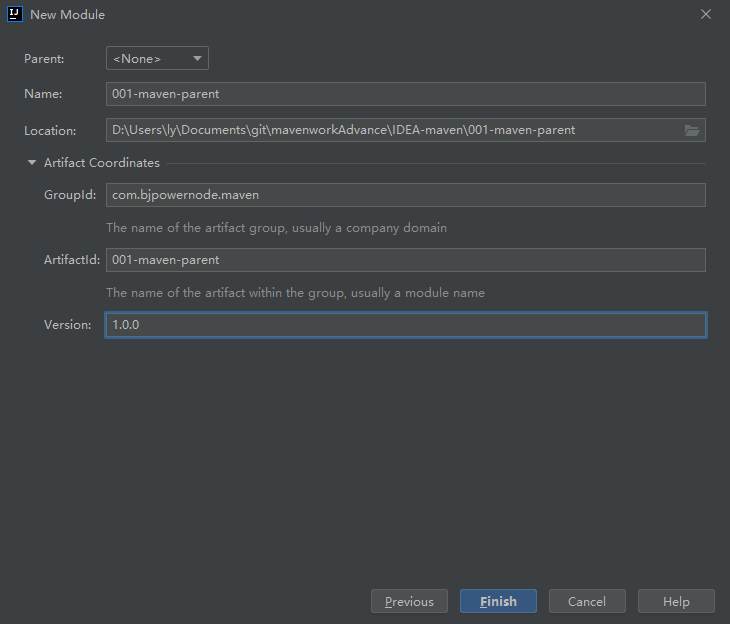This screenshot has height=624, width=730.
Task: Go back with Previous button
Action: [x=409, y=601]
